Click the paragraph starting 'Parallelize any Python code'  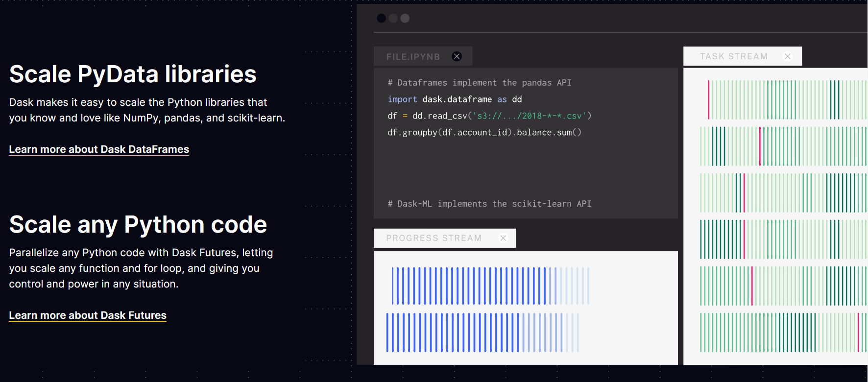141,268
